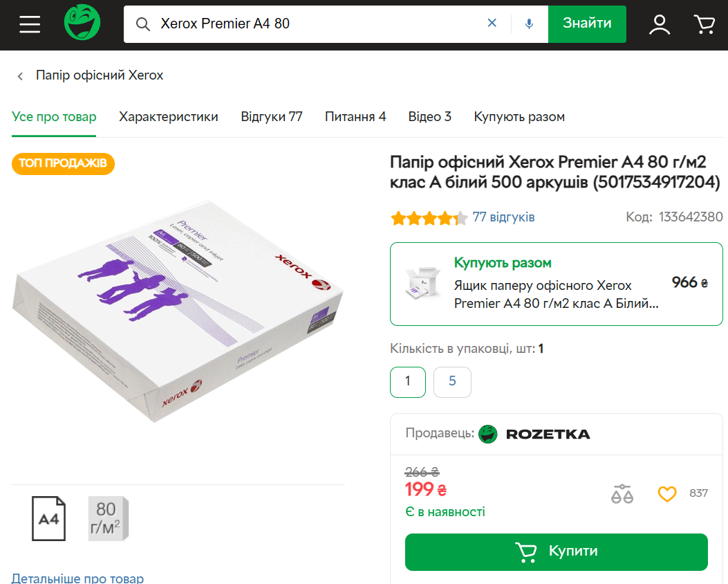This screenshot has height=584, width=728.
Task: Open the Відгуки 77 tab
Action: 272,117
